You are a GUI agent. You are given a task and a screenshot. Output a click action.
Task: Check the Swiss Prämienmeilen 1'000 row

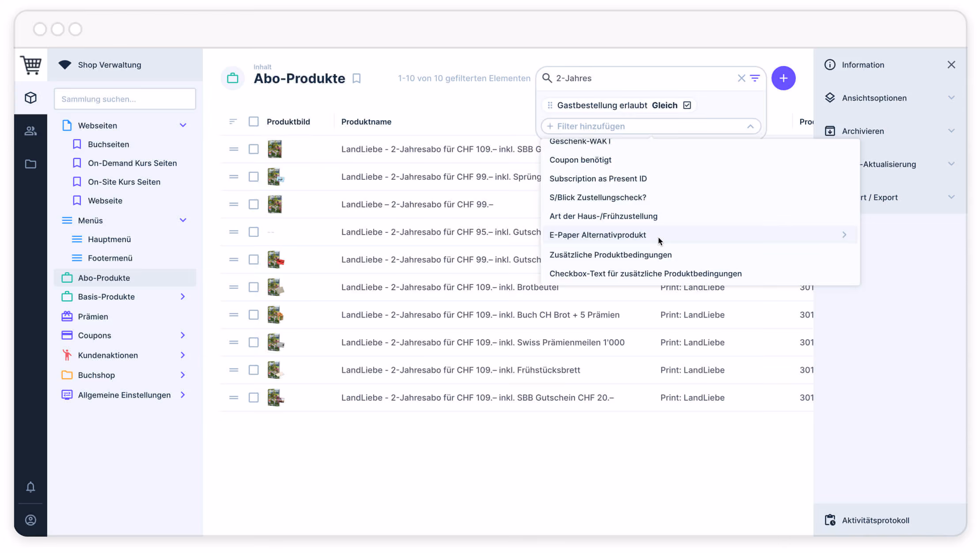click(x=254, y=342)
